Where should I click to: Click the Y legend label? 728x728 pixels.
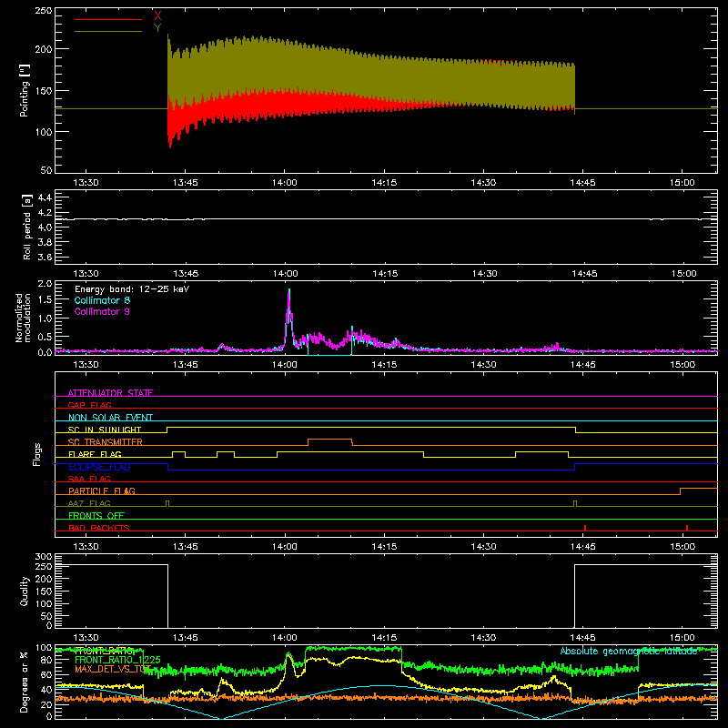(x=157, y=28)
